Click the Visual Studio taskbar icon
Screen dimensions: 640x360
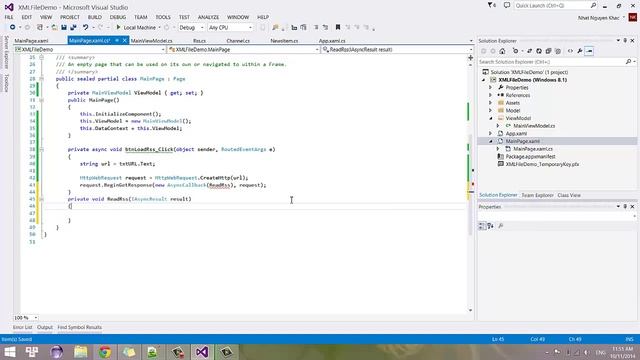[202, 352]
